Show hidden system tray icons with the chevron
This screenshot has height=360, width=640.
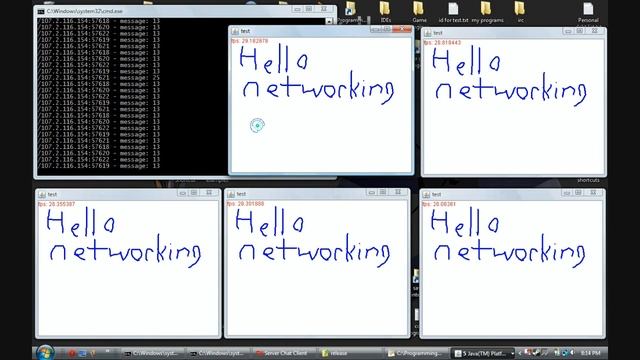[x=520, y=353]
